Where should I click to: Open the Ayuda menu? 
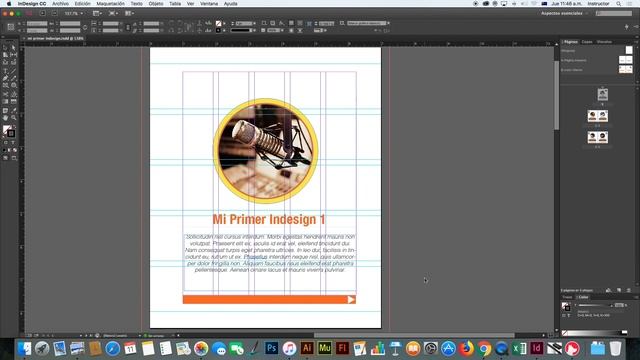(x=231, y=4)
